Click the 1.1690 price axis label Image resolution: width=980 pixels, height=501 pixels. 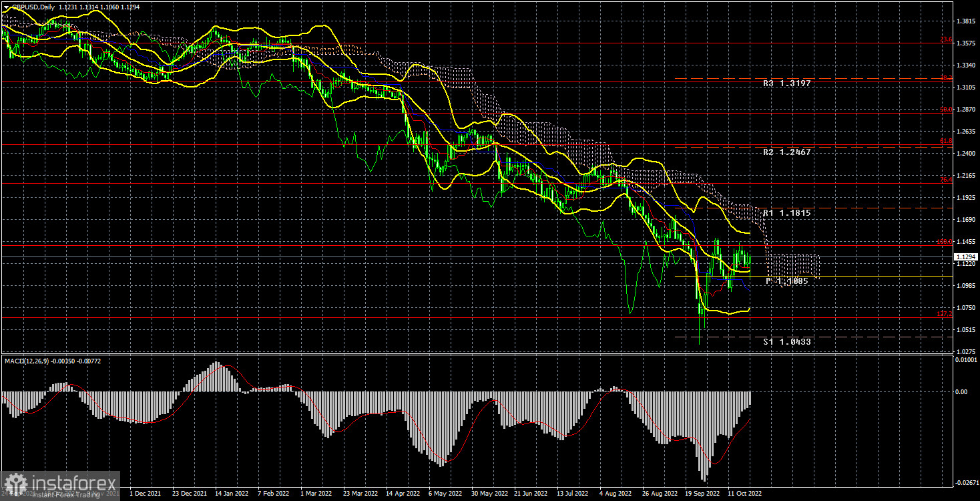click(965, 220)
